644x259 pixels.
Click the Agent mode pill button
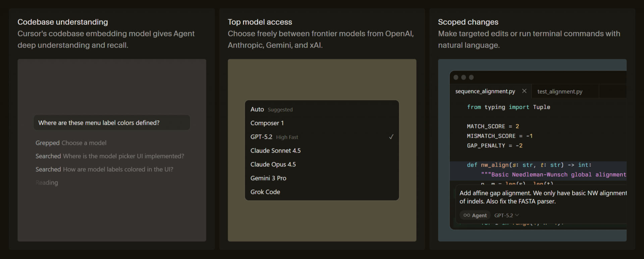coord(475,215)
